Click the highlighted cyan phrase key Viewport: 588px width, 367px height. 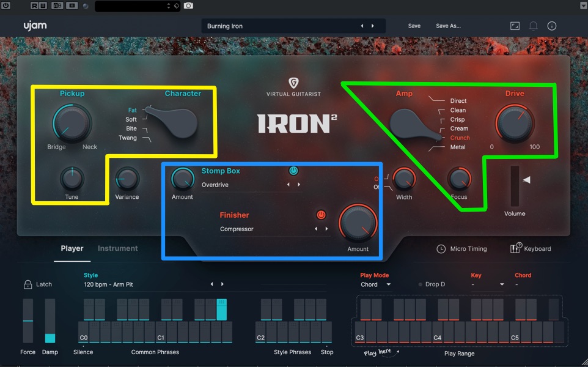click(x=222, y=310)
